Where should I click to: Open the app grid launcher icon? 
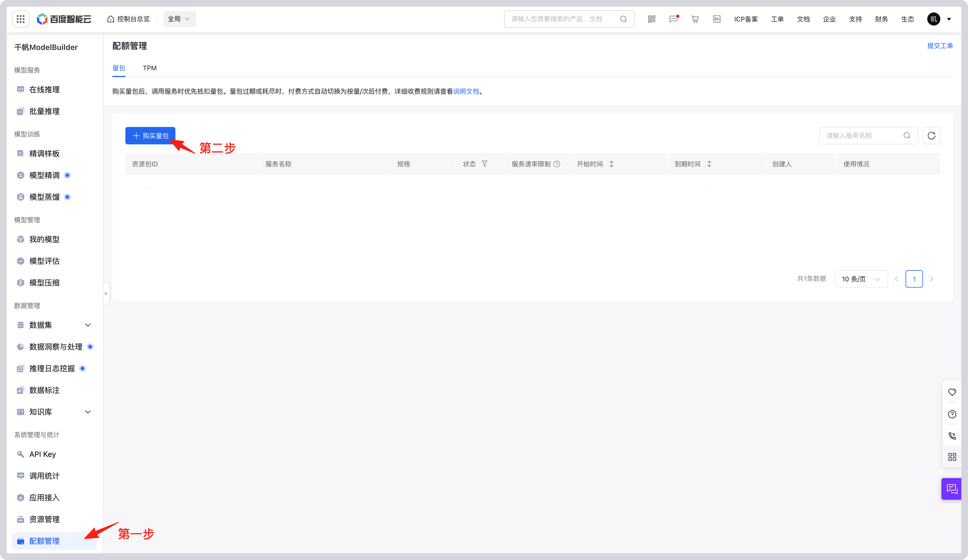click(x=21, y=19)
